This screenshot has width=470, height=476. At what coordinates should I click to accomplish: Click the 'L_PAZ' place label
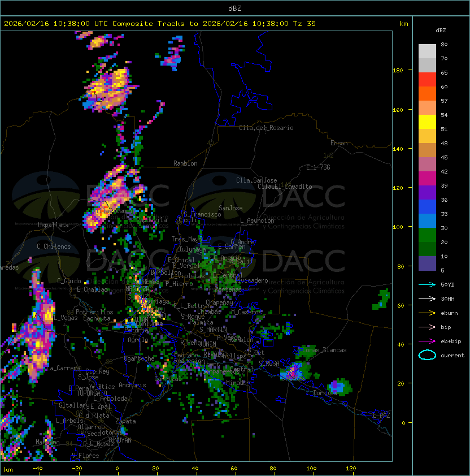pyautogui.click(x=381, y=416)
